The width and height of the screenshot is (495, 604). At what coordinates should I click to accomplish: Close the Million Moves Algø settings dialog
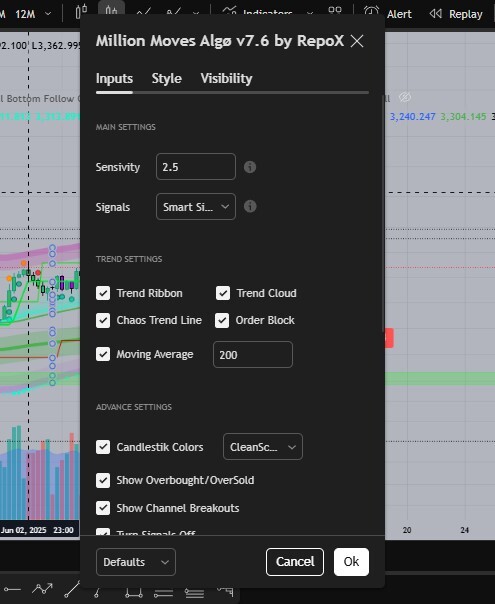357,41
